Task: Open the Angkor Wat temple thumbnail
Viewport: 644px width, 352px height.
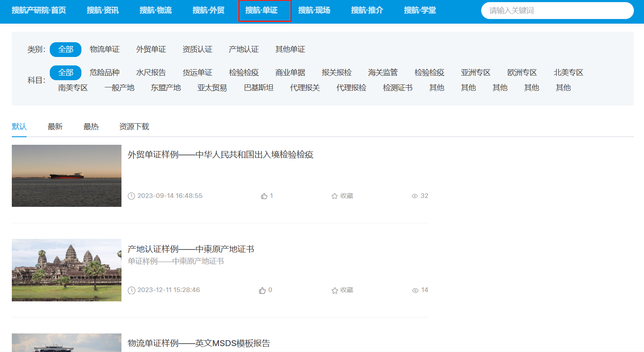Action: [67, 270]
